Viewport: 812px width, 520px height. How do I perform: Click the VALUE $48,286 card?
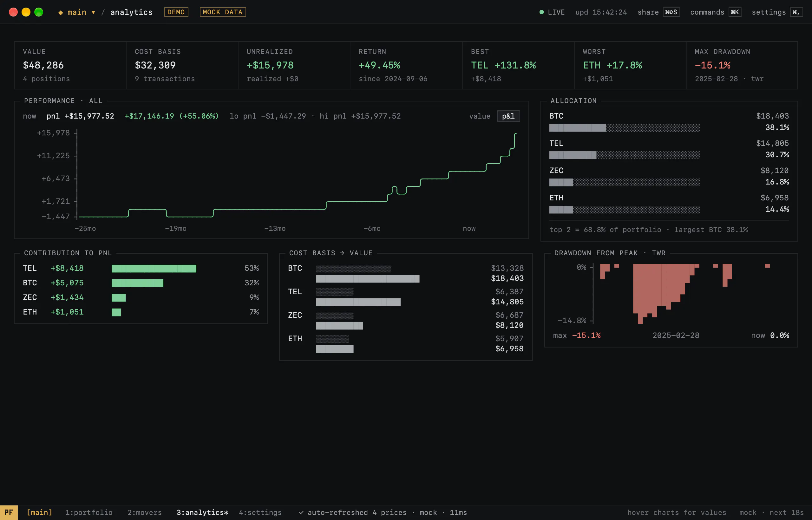click(x=70, y=65)
